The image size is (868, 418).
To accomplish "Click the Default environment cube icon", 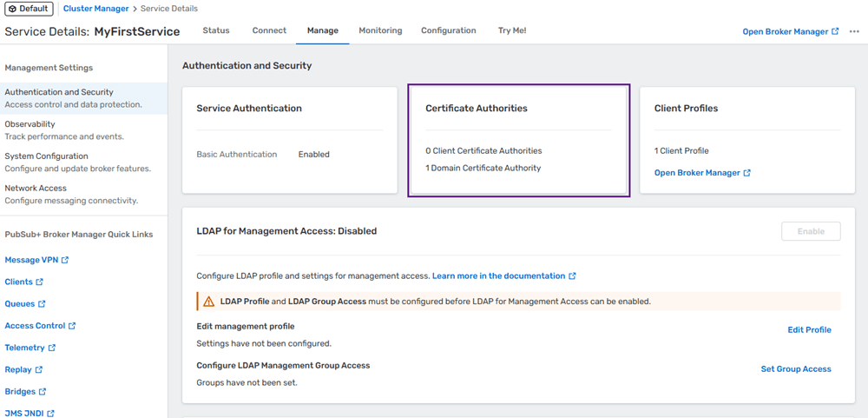I will [x=13, y=9].
